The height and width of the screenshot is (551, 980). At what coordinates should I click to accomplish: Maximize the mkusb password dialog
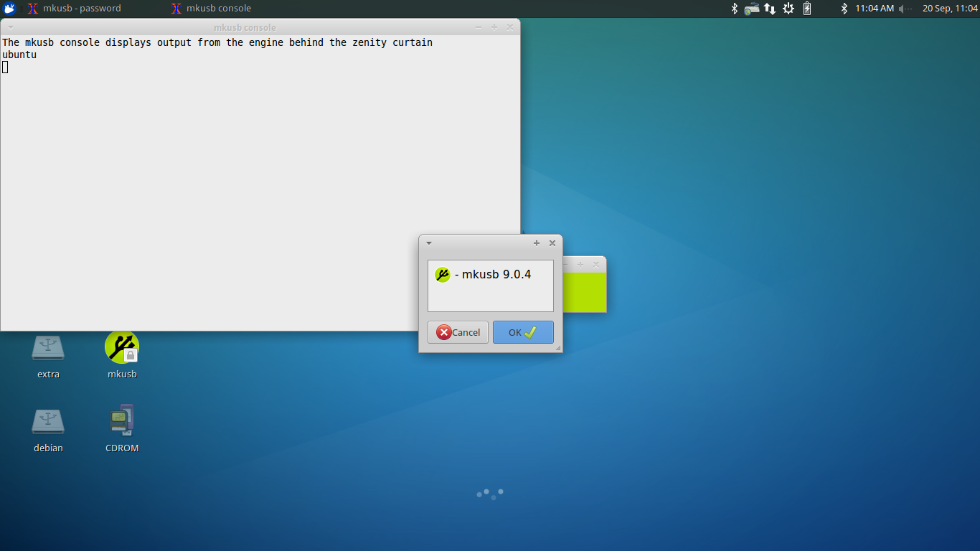537,243
